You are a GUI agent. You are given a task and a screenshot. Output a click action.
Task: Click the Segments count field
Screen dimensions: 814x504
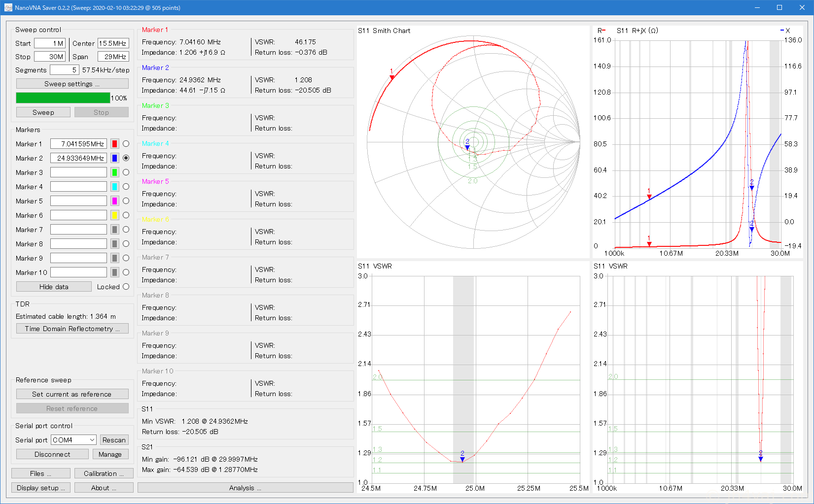coord(64,70)
